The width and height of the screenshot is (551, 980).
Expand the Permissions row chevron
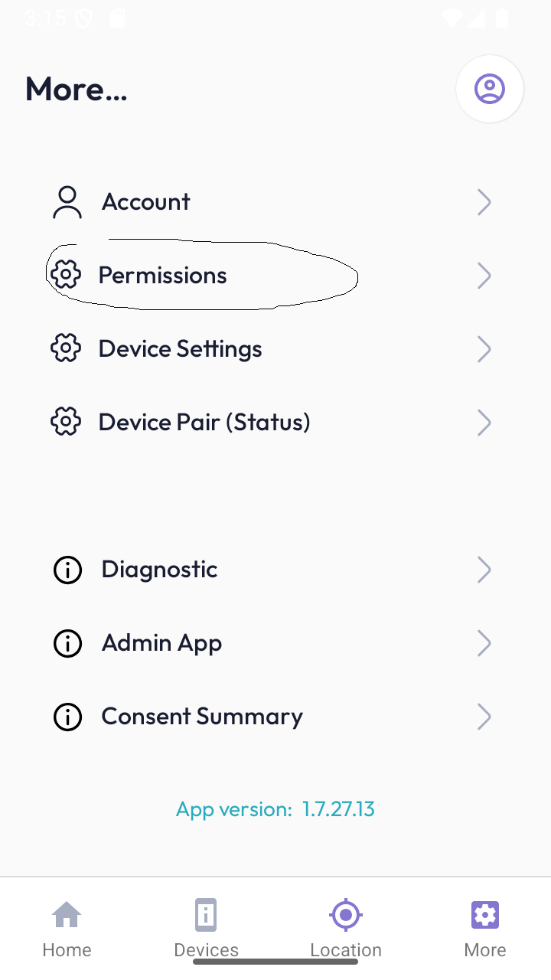point(484,276)
